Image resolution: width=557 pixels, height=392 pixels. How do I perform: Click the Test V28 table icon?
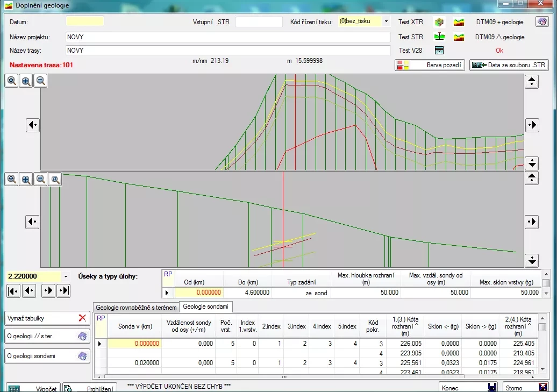[x=440, y=51]
